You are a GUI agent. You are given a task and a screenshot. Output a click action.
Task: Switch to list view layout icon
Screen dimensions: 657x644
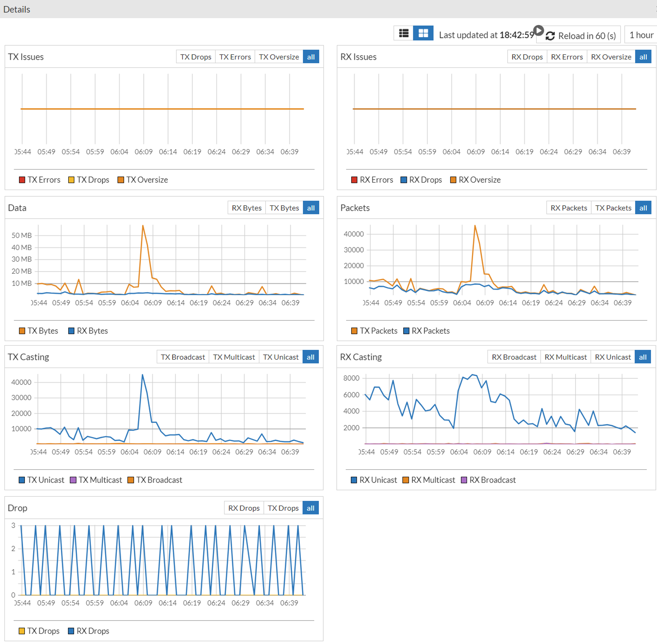click(x=404, y=33)
